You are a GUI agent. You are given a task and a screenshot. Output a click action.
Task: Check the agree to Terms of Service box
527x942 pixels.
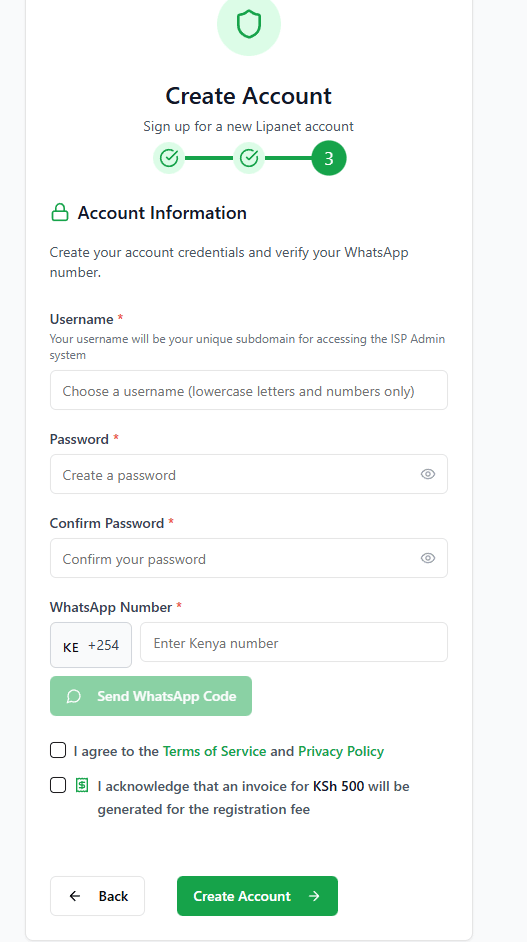point(58,750)
